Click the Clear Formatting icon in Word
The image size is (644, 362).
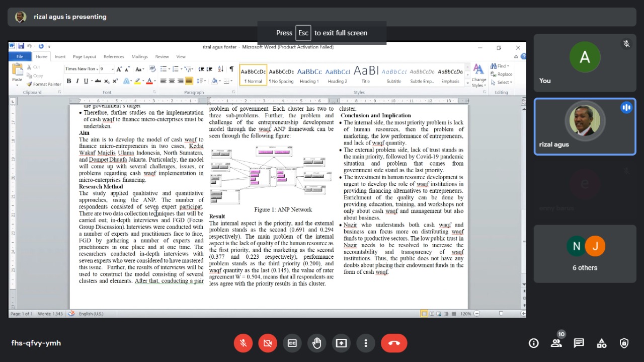pos(152,69)
